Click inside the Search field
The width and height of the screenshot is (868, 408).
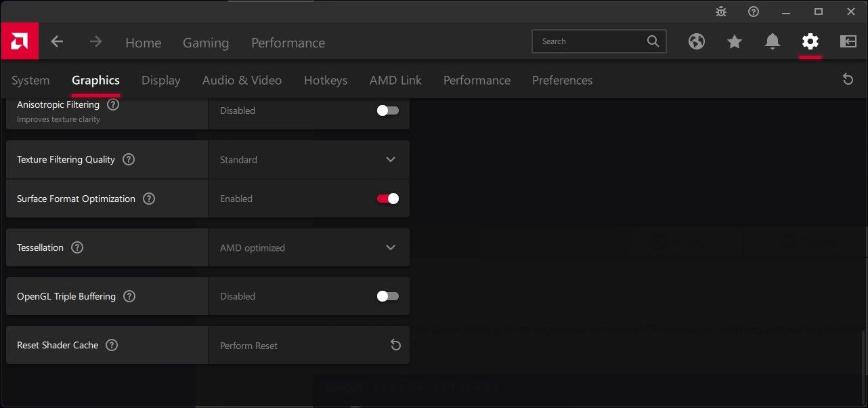(589, 41)
